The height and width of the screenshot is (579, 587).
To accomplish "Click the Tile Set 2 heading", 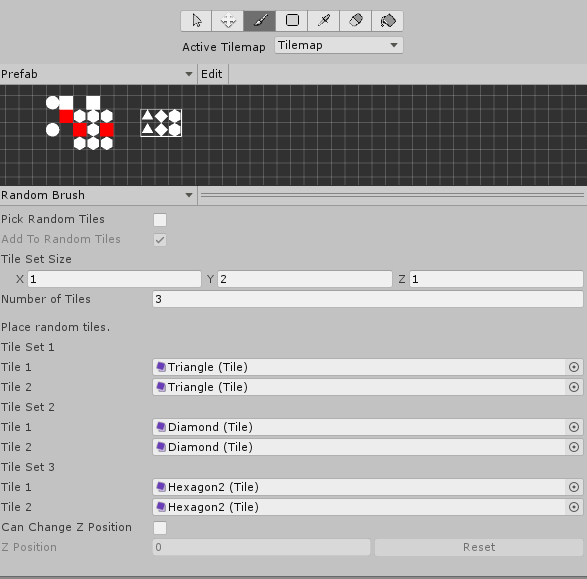I will coord(28,407).
